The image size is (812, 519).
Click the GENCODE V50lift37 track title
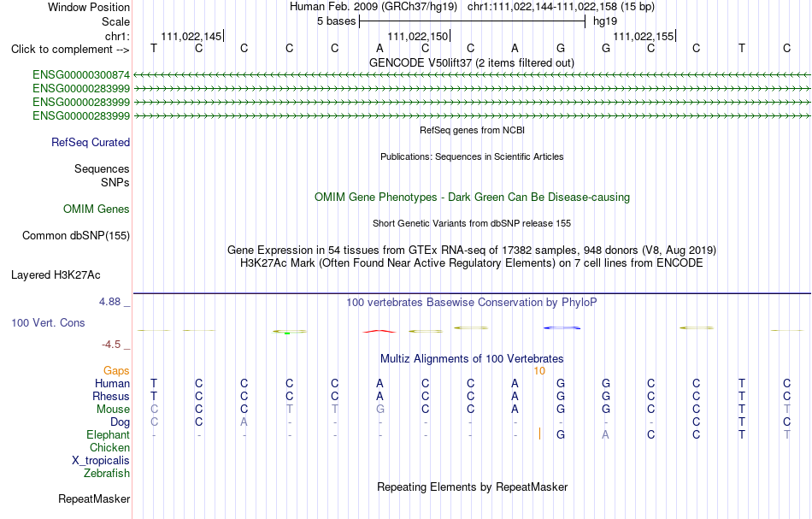(x=472, y=63)
